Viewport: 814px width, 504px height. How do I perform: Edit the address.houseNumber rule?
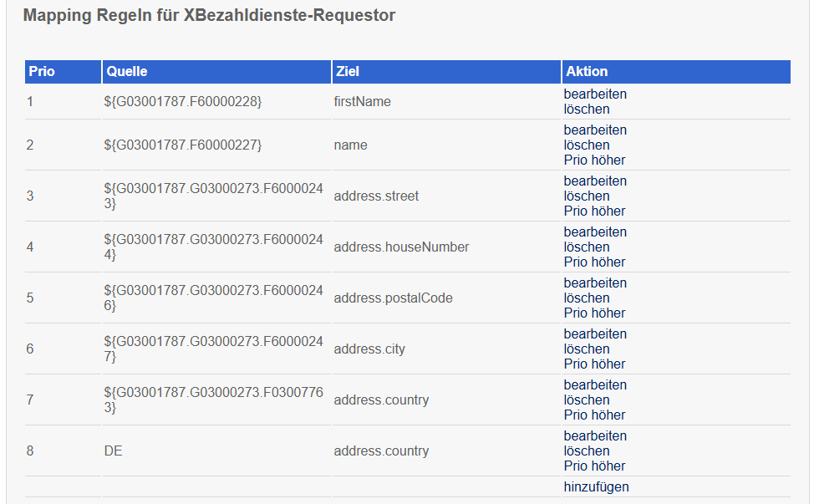[x=595, y=232]
